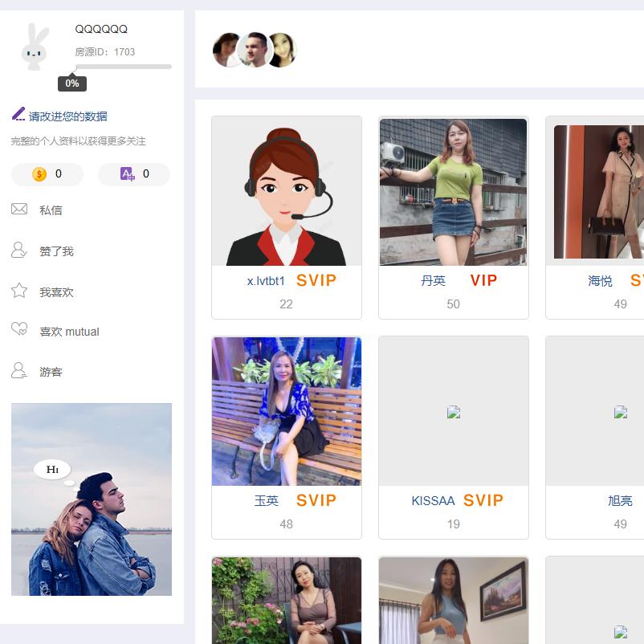Open 玉英's bench profile photo
The height and width of the screenshot is (644, 644).
click(x=287, y=412)
